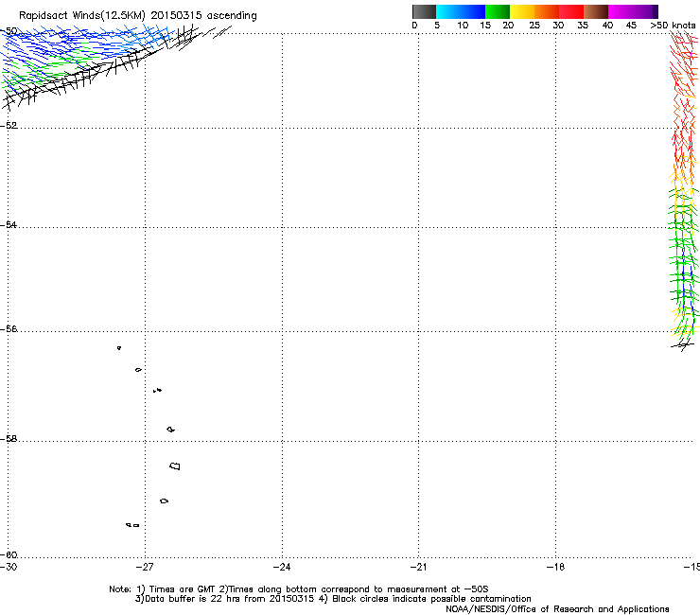Click the title 'Rapidscat Winds(12.5KM) 20150315 ascending'
The height and width of the screenshot is (615, 700).
click(x=138, y=16)
